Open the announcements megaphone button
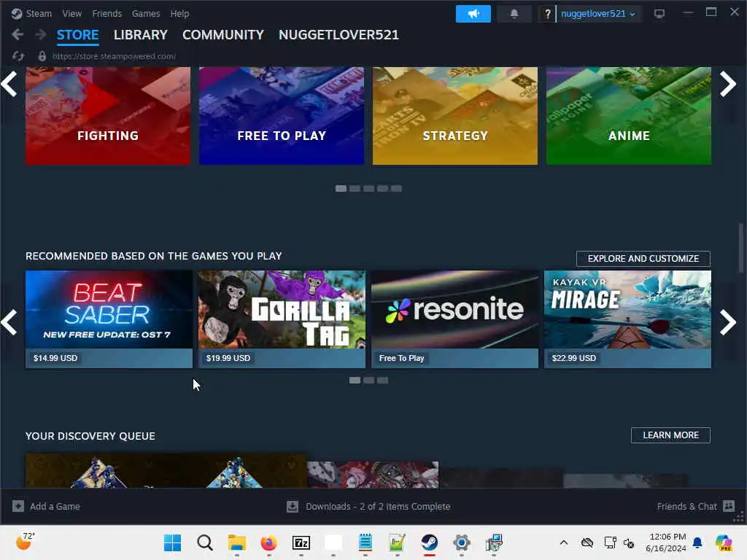 click(x=473, y=14)
